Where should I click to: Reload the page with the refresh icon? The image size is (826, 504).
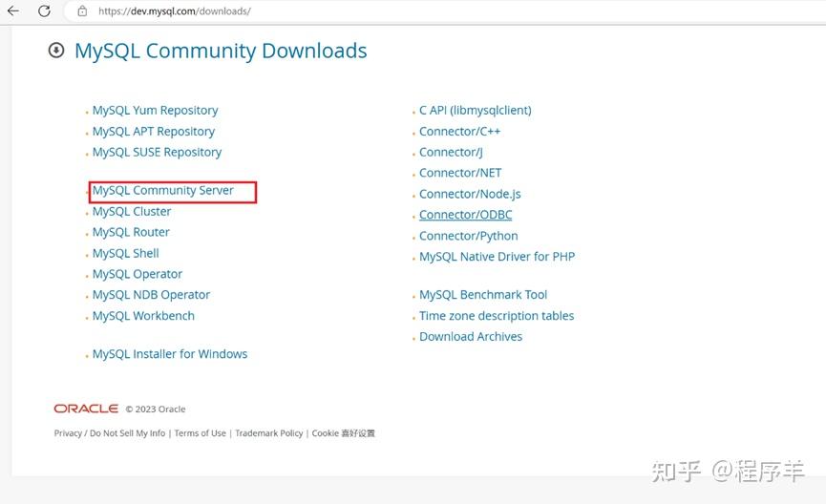tap(44, 10)
